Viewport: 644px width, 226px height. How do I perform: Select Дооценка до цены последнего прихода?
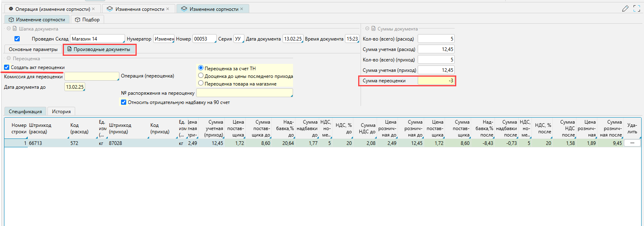tap(201, 75)
